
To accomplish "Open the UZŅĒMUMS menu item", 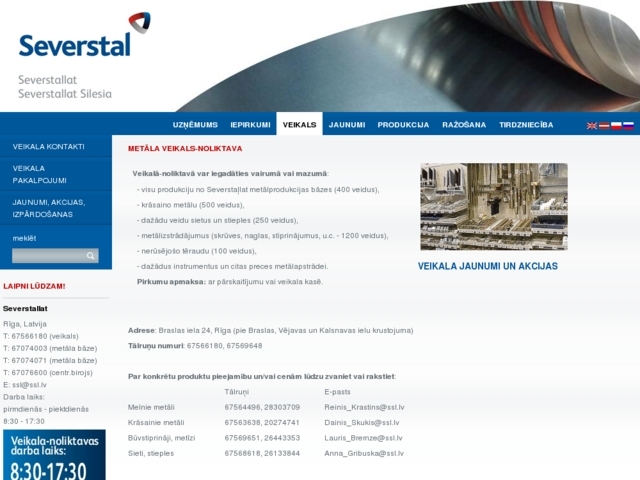I will [195, 125].
